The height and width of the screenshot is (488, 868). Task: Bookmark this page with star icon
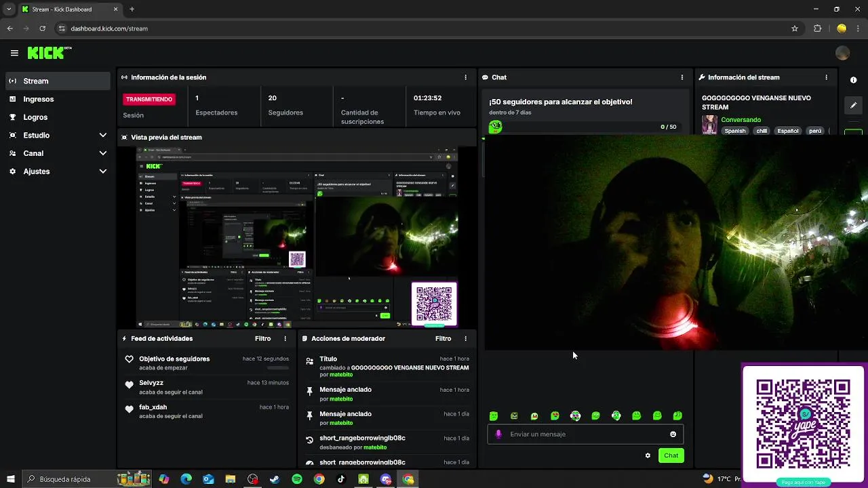pos(795,28)
